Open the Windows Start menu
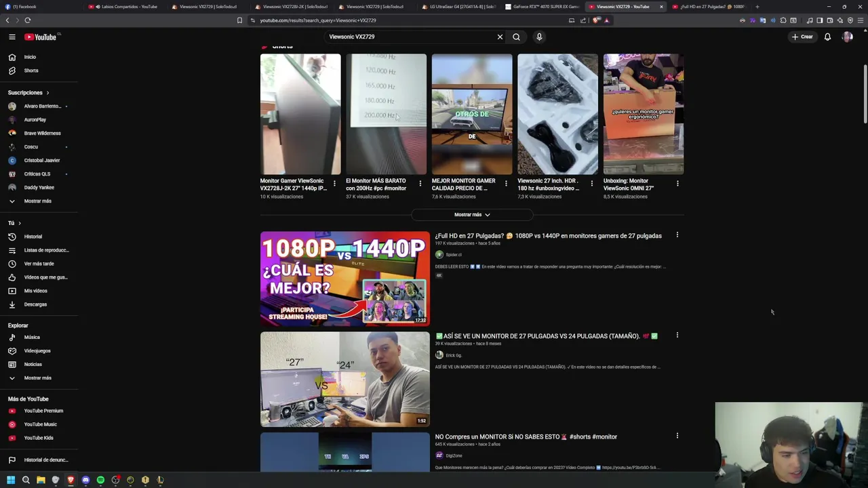Viewport: 868px width, 488px height. click(x=11, y=480)
